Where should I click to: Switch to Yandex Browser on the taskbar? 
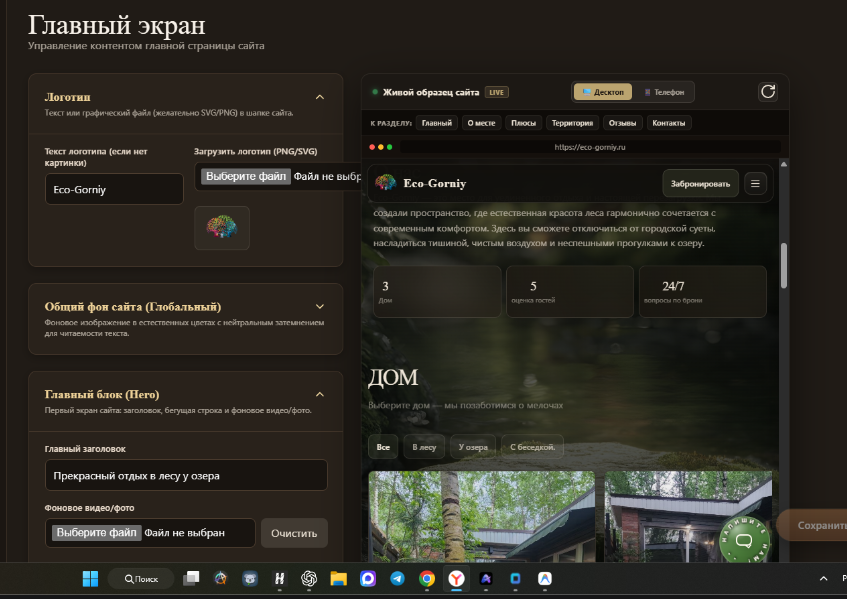(456, 578)
